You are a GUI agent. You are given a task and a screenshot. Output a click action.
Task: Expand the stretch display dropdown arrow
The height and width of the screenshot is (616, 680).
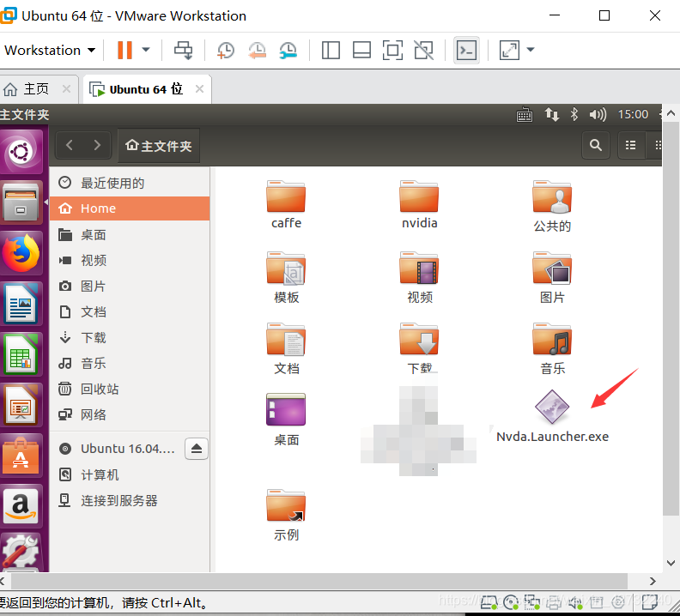pos(531,50)
